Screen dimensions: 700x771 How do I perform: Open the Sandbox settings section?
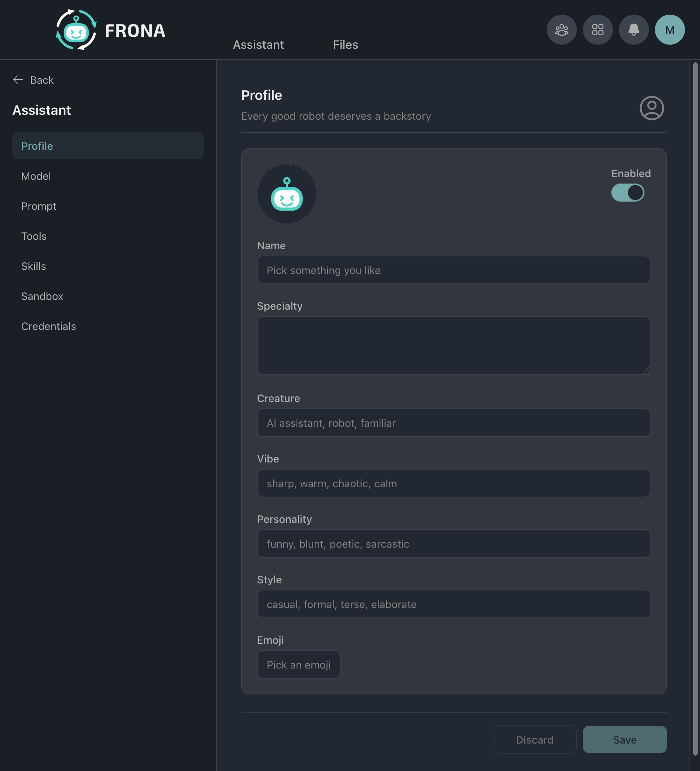[x=42, y=296]
